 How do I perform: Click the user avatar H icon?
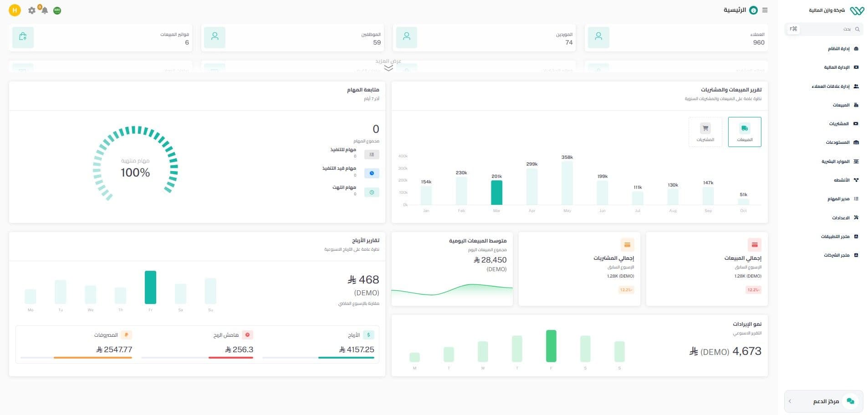(15, 10)
